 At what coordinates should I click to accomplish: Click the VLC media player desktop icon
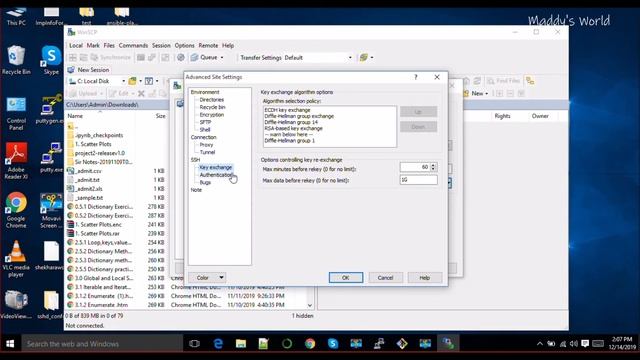tap(16, 258)
